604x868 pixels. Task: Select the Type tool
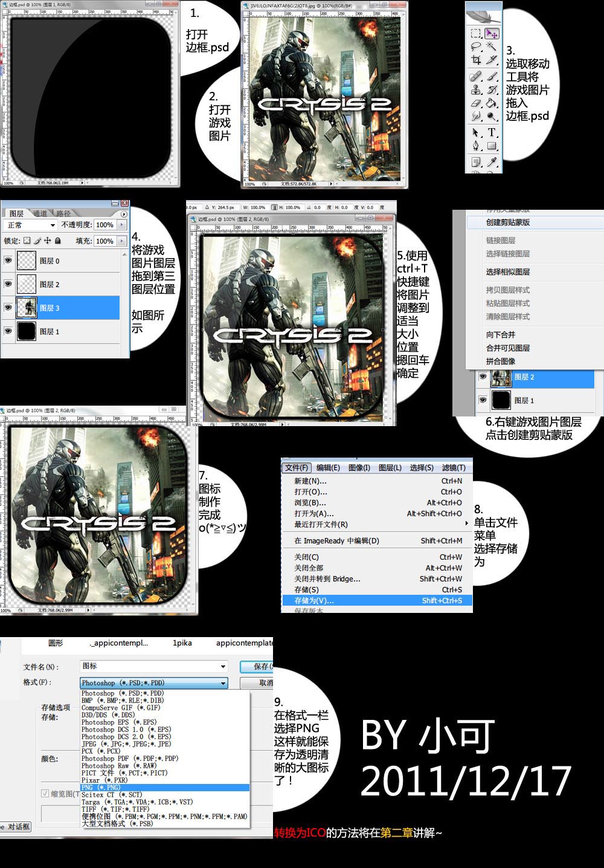pos(492,133)
